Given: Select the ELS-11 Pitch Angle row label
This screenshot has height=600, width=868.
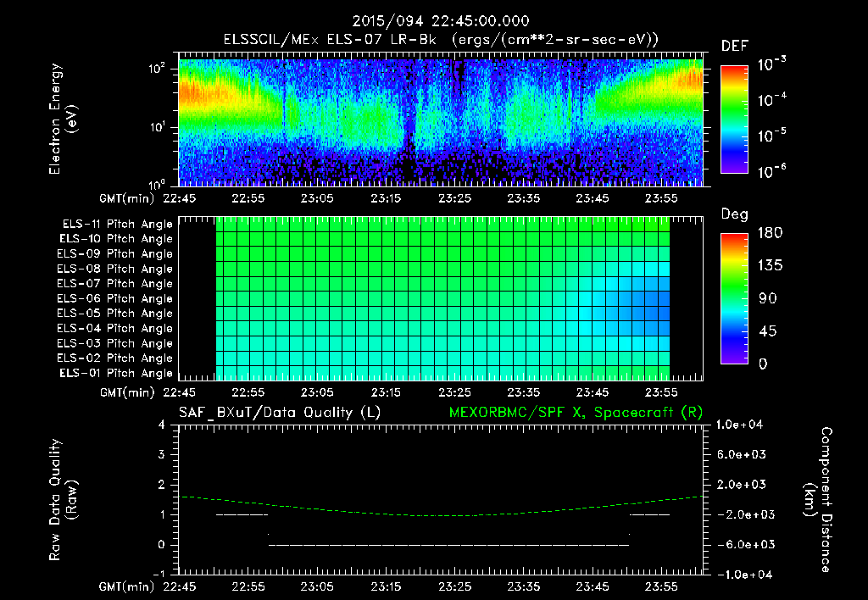Looking at the screenshot, I should point(117,225).
